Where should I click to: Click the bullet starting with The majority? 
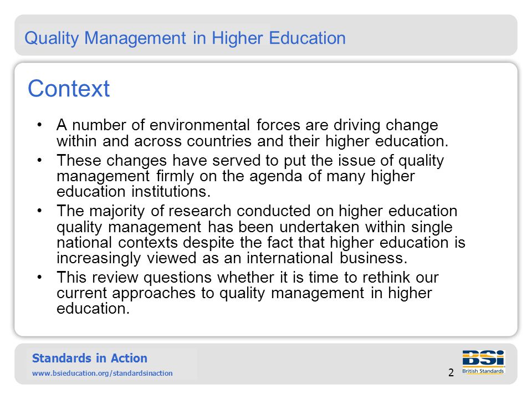(x=261, y=234)
